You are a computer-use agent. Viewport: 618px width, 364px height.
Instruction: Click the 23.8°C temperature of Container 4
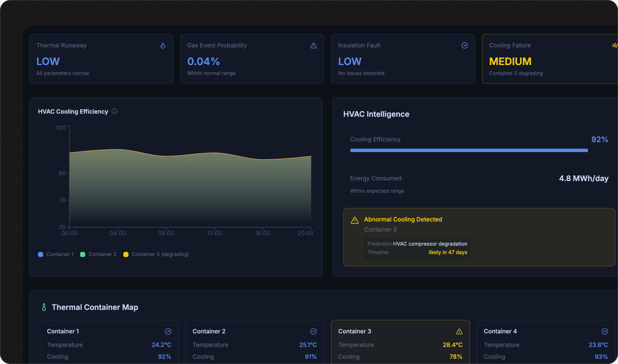pos(598,345)
